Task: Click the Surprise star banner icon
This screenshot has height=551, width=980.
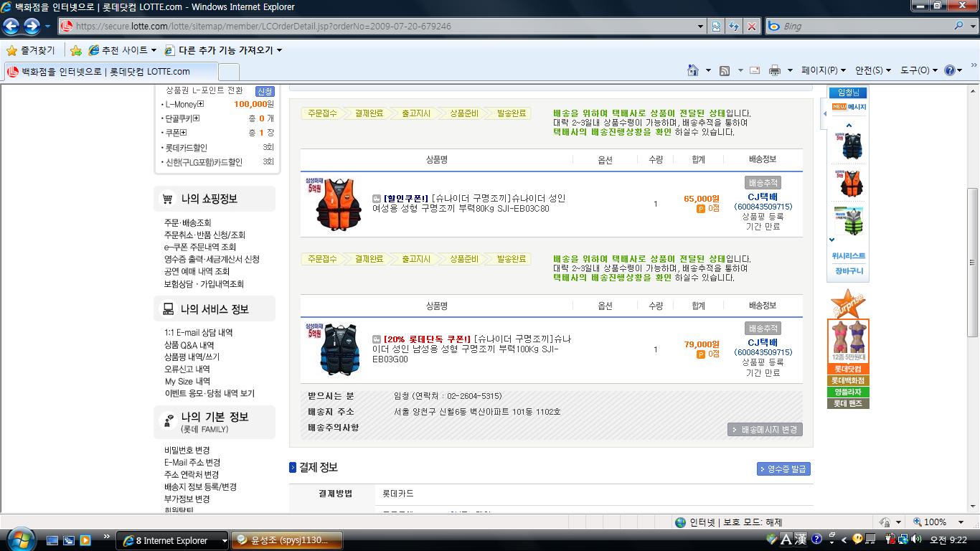Action: [x=848, y=303]
